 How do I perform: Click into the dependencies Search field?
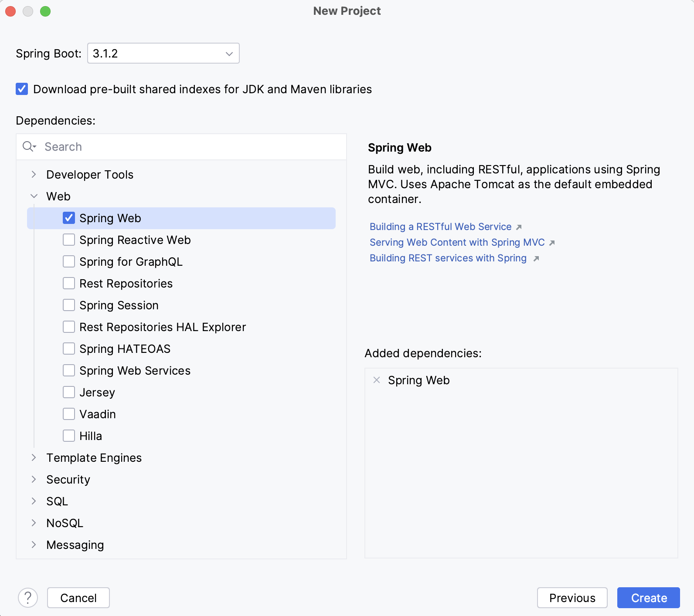[192, 146]
